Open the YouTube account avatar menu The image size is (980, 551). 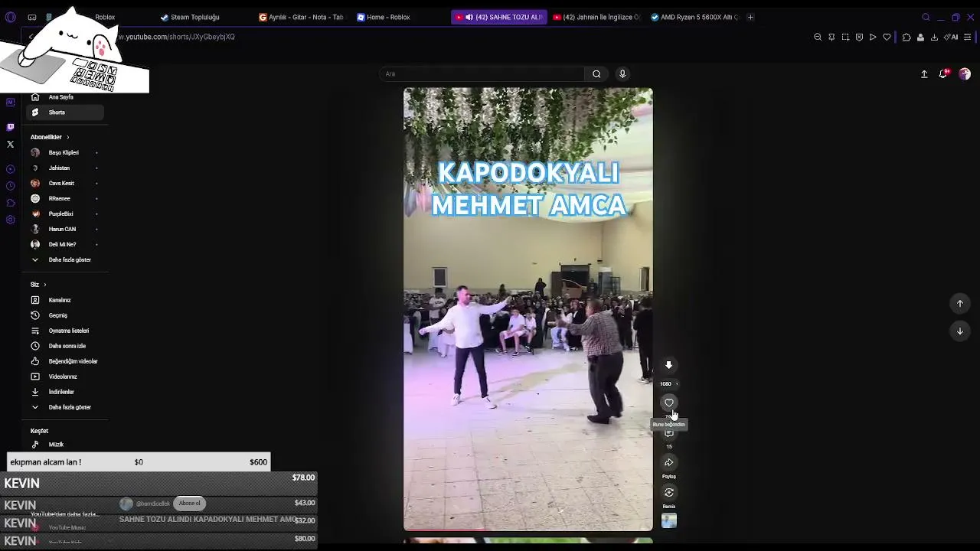965,74
